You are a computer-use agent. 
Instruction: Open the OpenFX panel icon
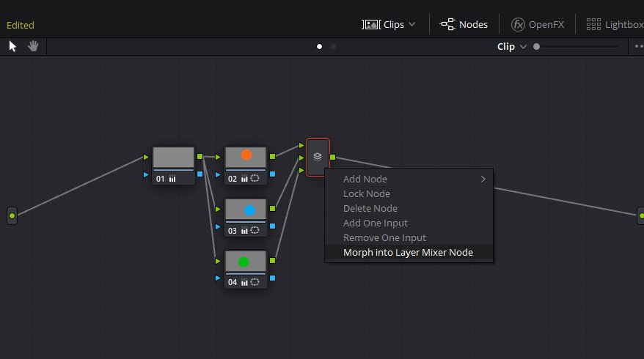point(518,25)
